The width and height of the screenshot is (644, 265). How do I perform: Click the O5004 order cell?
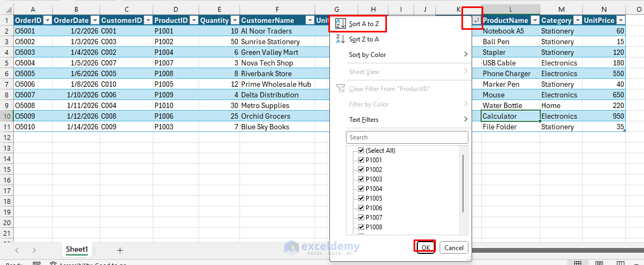pos(33,63)
